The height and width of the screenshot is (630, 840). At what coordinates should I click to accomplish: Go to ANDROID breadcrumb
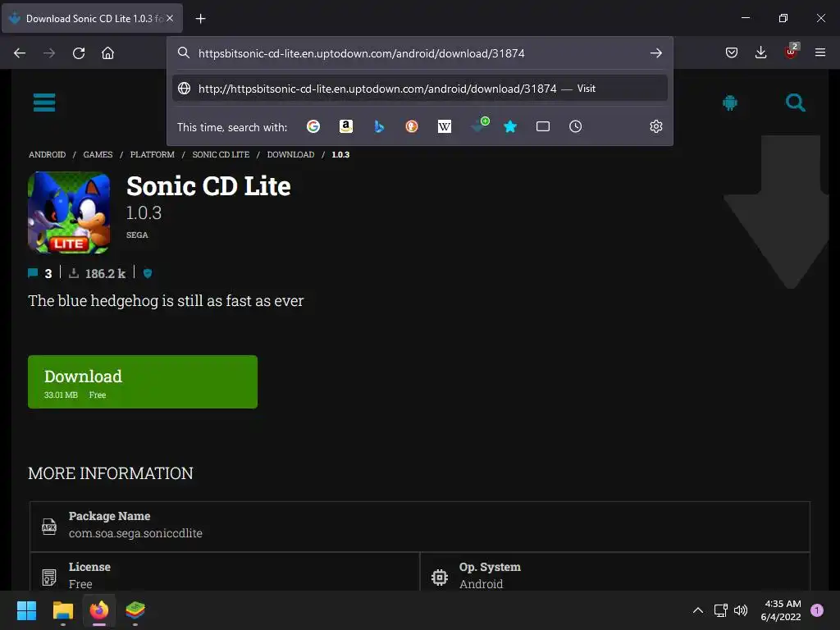click(x=47, y=154)
